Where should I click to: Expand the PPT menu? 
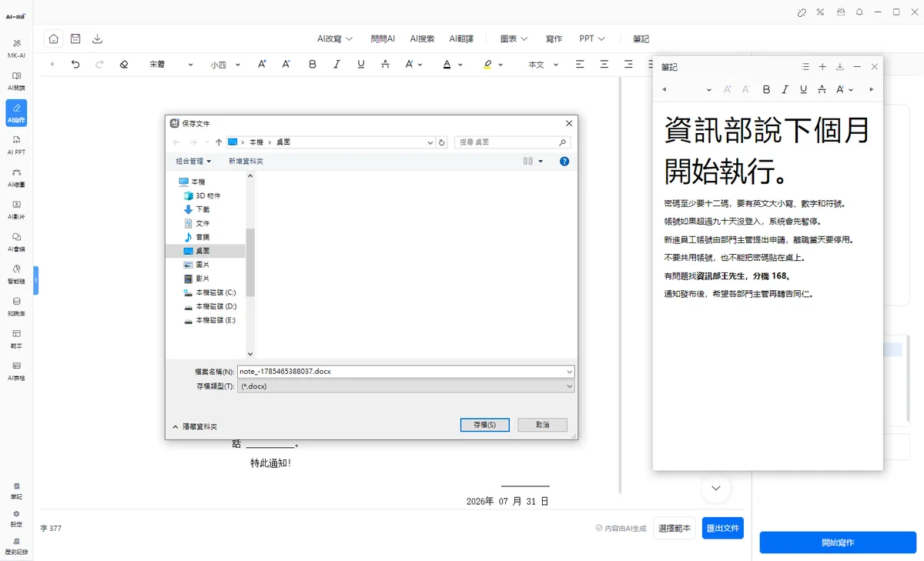(x=592, y=38)
